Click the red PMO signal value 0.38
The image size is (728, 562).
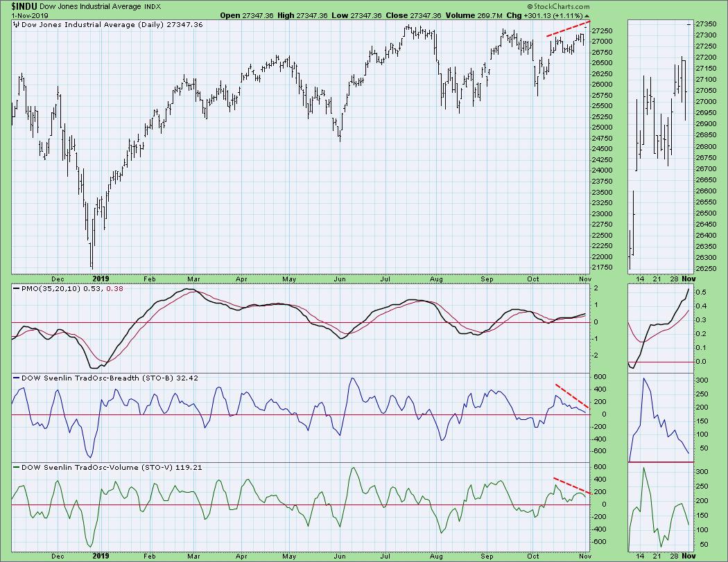[x=114, y=289]
